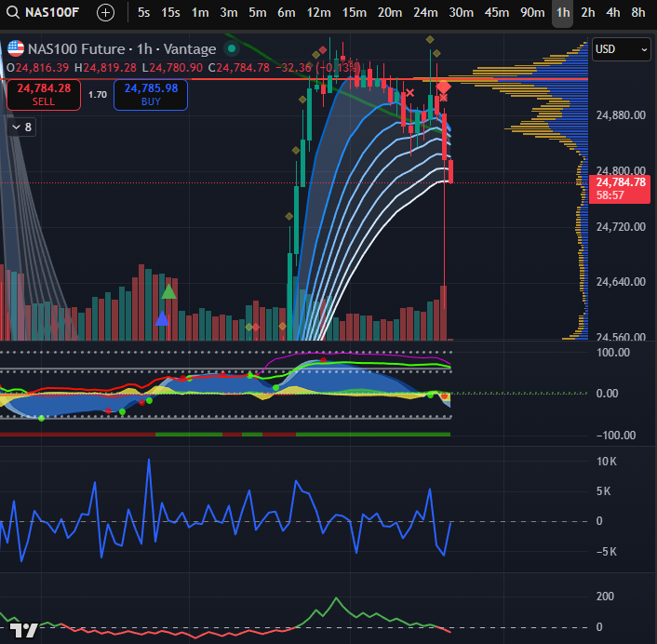Click the high price value H24,819.28
Image resolution: width=657 pixels, height=644 pixels.
105,68
